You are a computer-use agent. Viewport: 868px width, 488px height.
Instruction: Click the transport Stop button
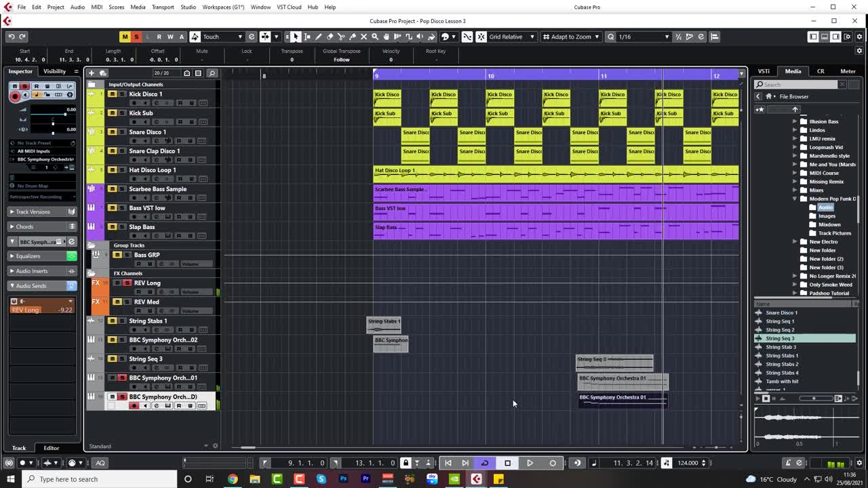coord(507,463)
